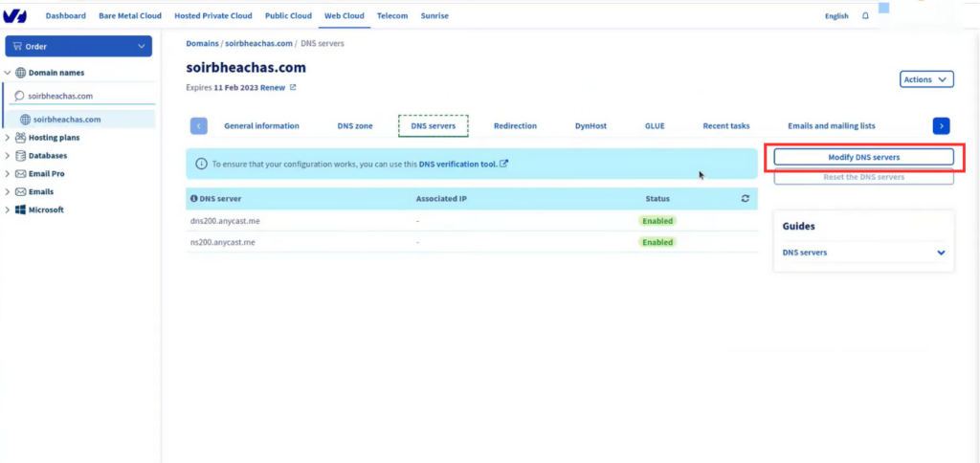
Task: Expand the Databases section
Action: 8,156
